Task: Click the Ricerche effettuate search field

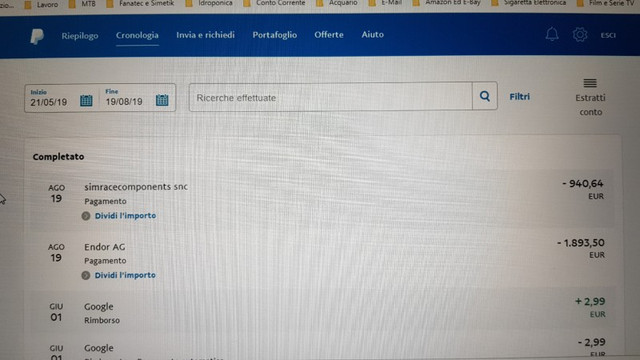Action: click(x=331, y=97)
